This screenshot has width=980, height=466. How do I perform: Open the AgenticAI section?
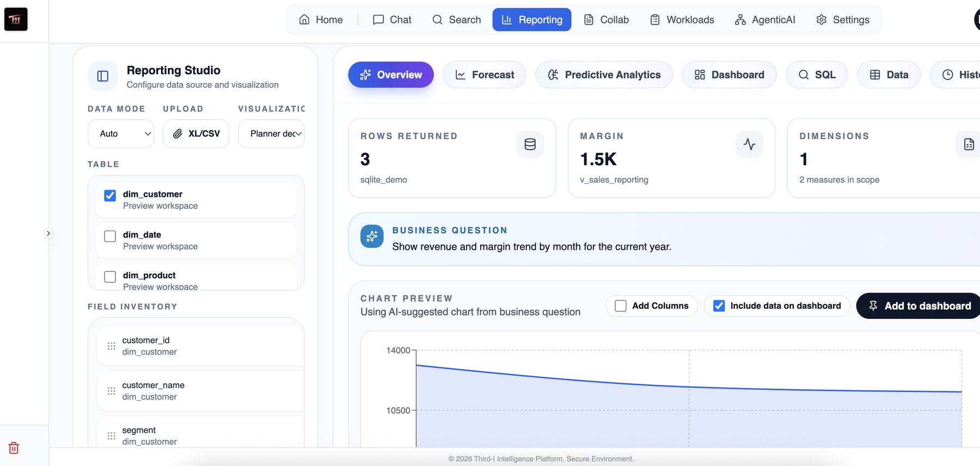[x=765, y=20]
